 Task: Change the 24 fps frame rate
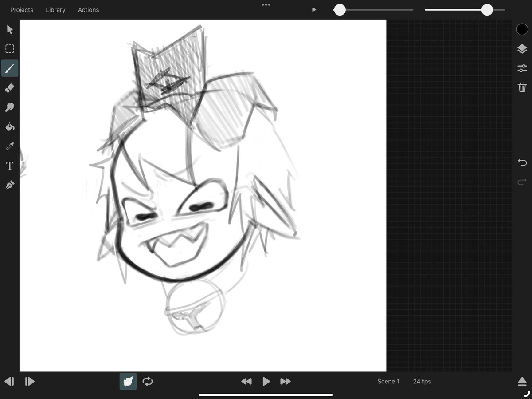point(422,382)
